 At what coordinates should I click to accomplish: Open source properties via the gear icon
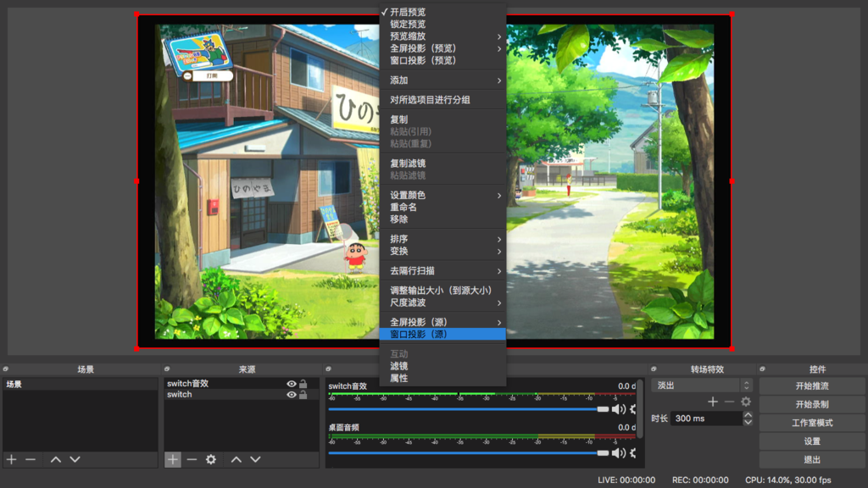click(x=210, y=459)
